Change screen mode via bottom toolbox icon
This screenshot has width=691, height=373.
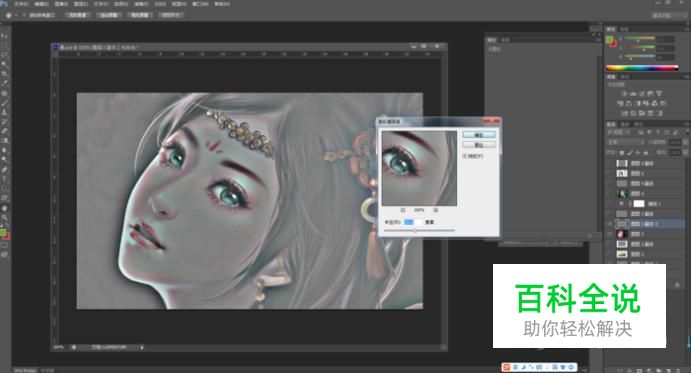(x=4, y=254)
